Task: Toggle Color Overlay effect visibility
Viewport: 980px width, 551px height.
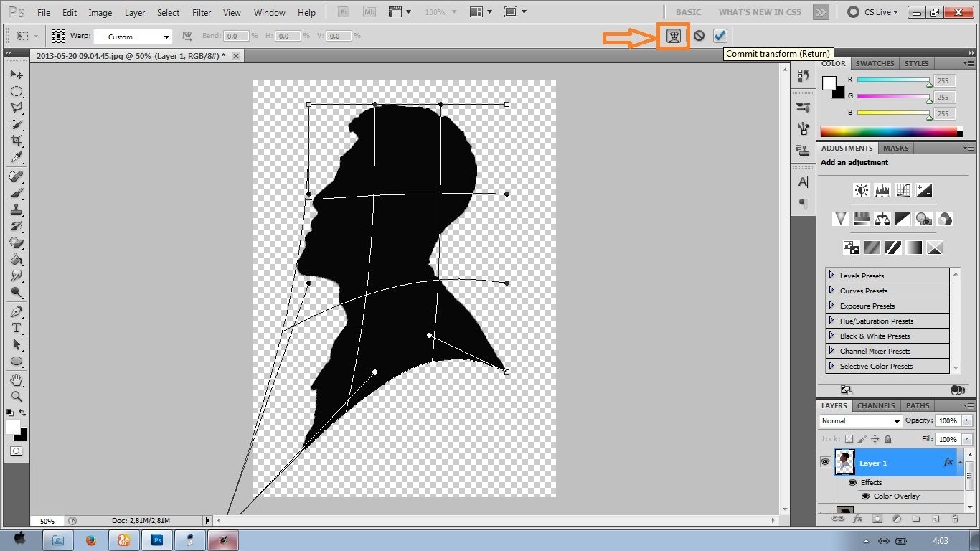Action: click(865, 496)
